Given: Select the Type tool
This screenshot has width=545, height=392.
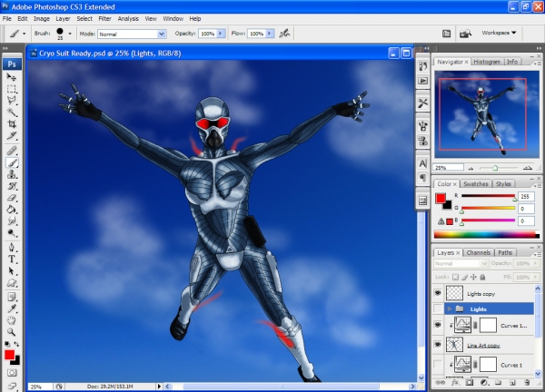Looking at the screenshot, I should pos(12,259).
